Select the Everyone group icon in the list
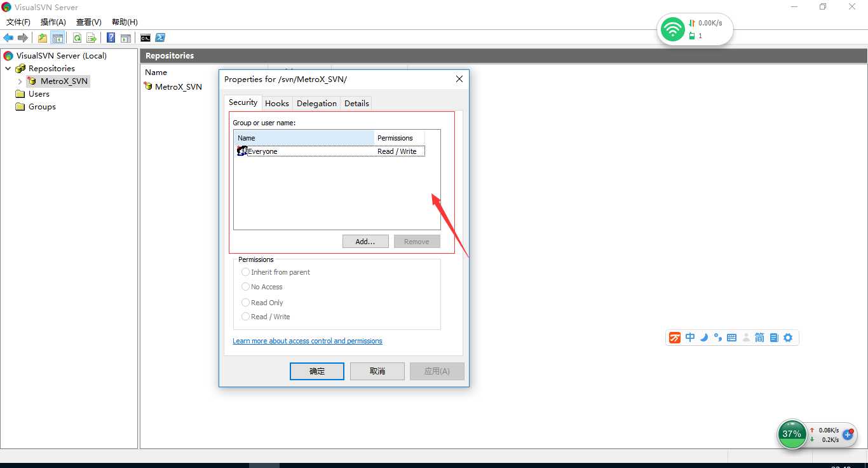868x468 pixels. pyautogui.click(x=242, y=151)
